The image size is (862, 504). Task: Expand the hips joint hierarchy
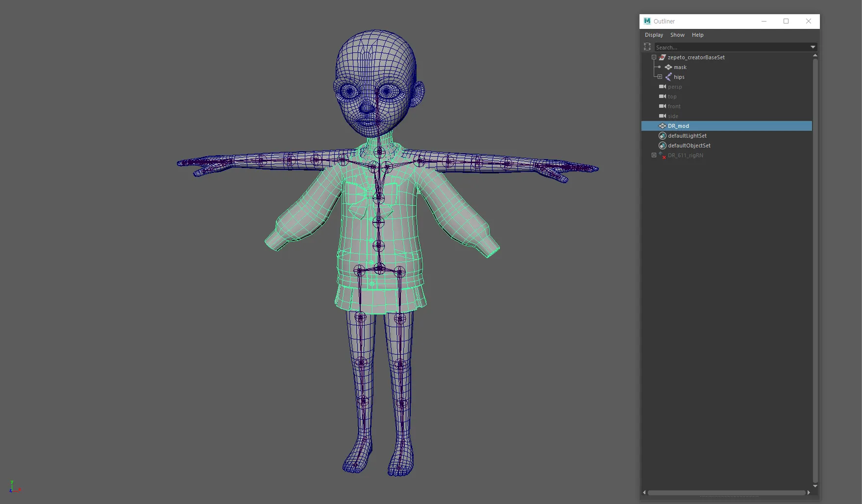click(660, 77)
